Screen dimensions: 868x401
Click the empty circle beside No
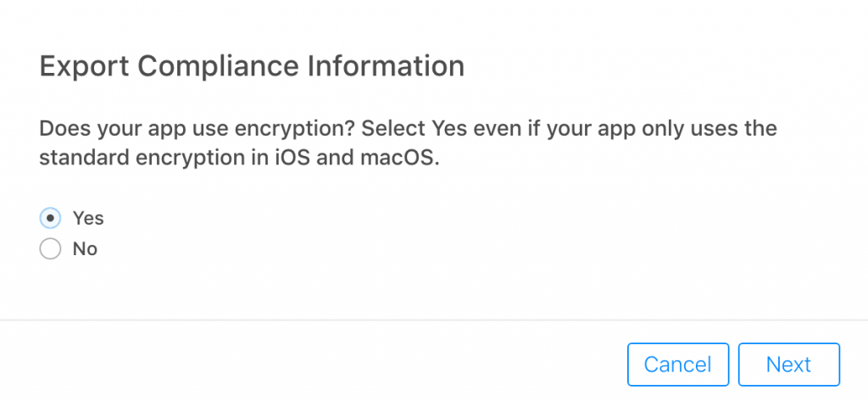tap(50, 249)
